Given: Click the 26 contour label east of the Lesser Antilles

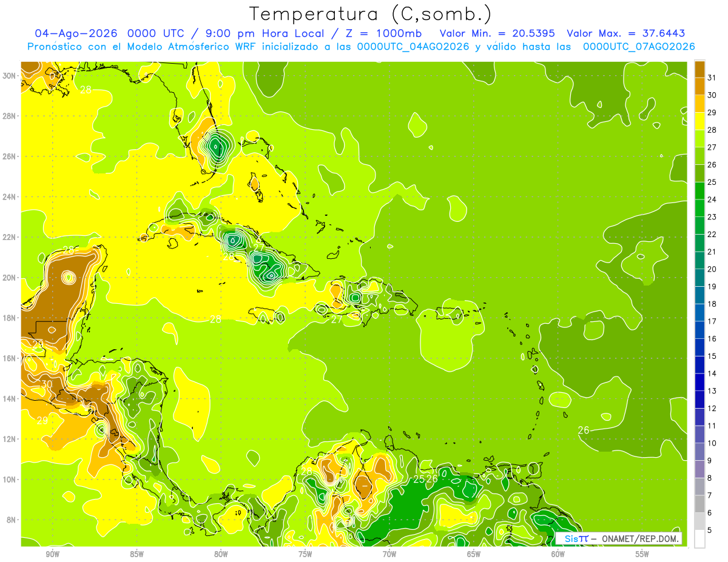Looking at the screenshot, I should [584, 430].
